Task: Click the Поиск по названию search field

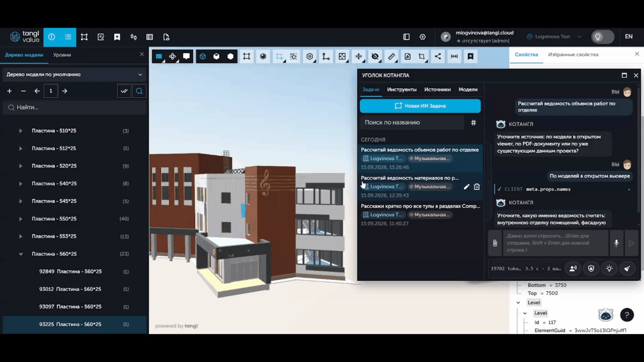Action: point(412,123)
